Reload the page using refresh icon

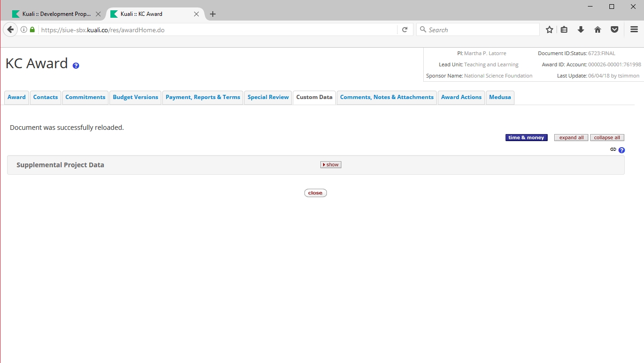click(x=405, y=30)
